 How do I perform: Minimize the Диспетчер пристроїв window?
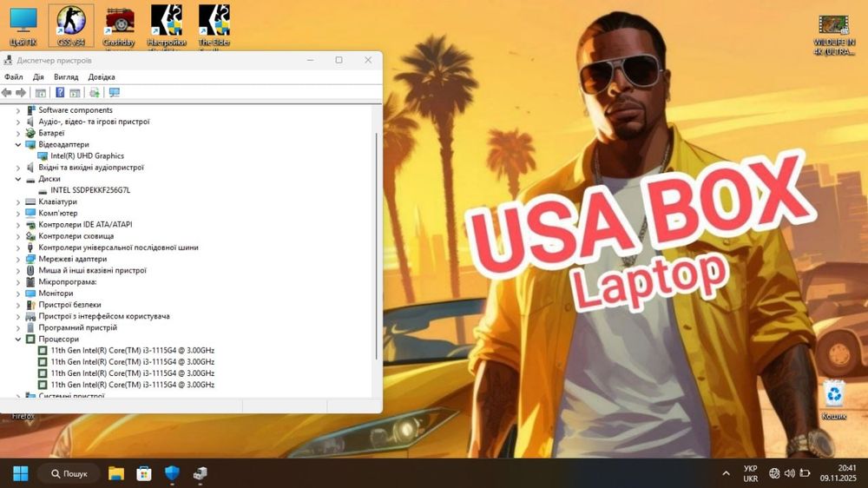(311, 60)
